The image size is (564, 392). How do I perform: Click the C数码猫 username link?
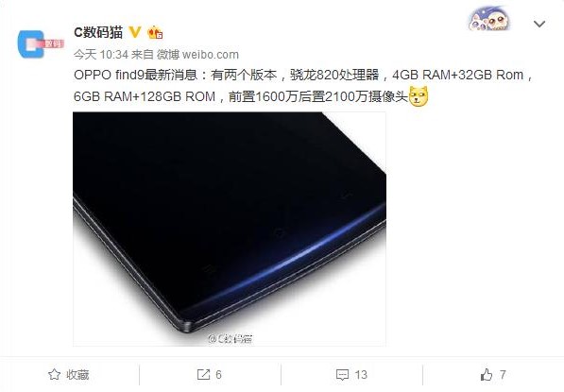(x=98, y=32)
